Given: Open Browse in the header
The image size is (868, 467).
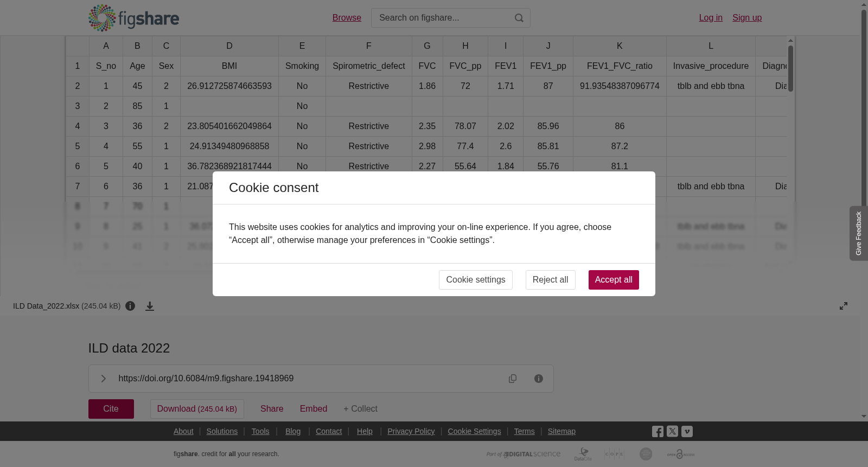Looking at the screenshot, I should 347,18.
